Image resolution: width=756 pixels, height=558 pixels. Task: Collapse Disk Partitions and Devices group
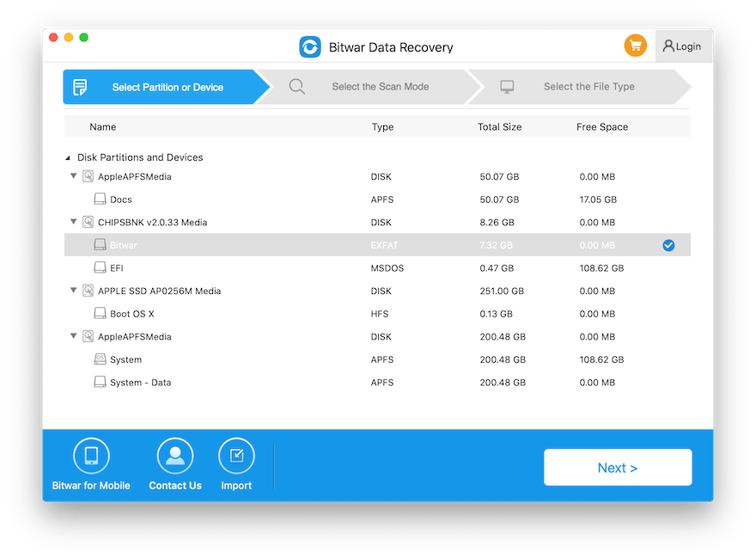[x=68, y=158]
